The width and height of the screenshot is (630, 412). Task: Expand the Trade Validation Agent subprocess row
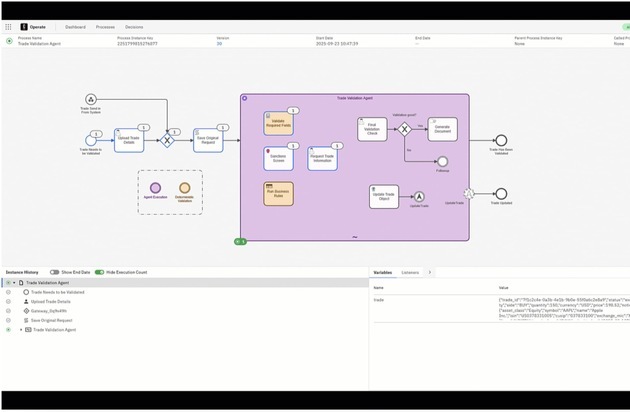[x=20, y=329]
